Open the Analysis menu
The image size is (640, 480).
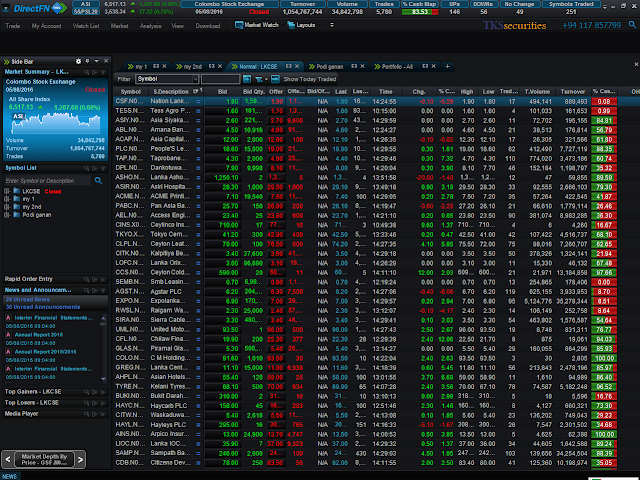[151, 26]
